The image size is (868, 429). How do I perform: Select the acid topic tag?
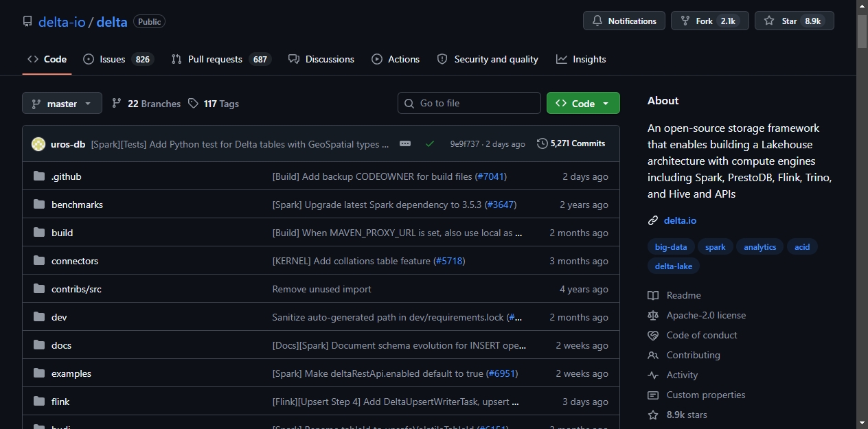pyautogui.click(x=802, y=247)
